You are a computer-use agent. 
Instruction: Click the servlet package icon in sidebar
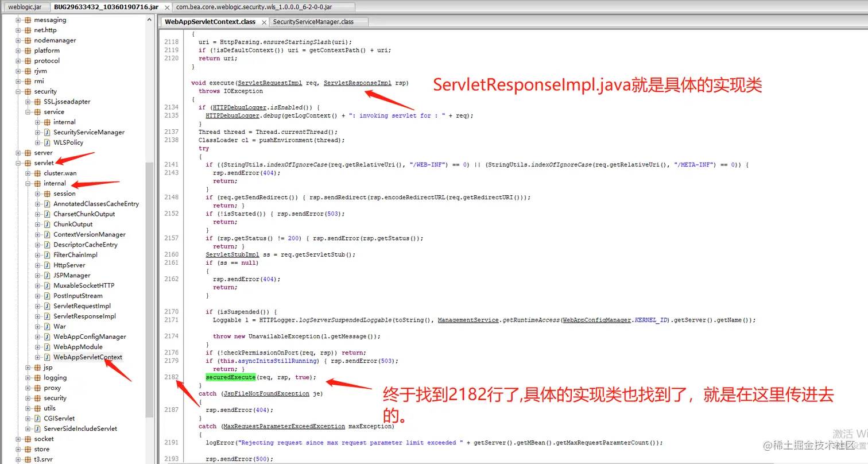tap(27, 163)
